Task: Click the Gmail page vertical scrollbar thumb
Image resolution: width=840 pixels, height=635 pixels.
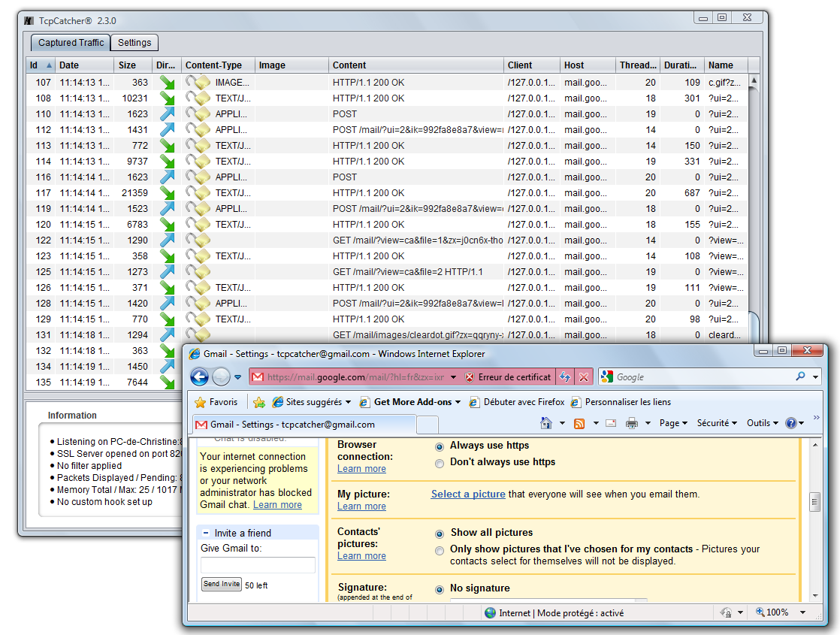Action: 814,502
